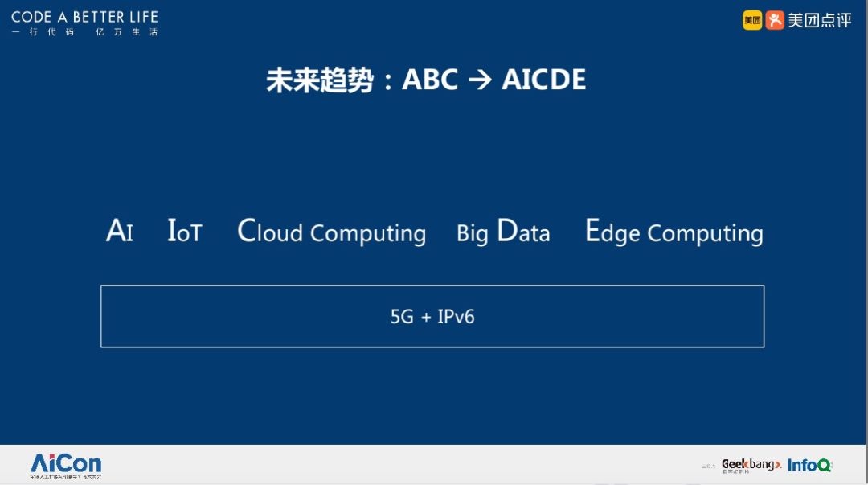Click the AICDE text in the title
This screenshot has width=868, height=485.
coord(544,80)
